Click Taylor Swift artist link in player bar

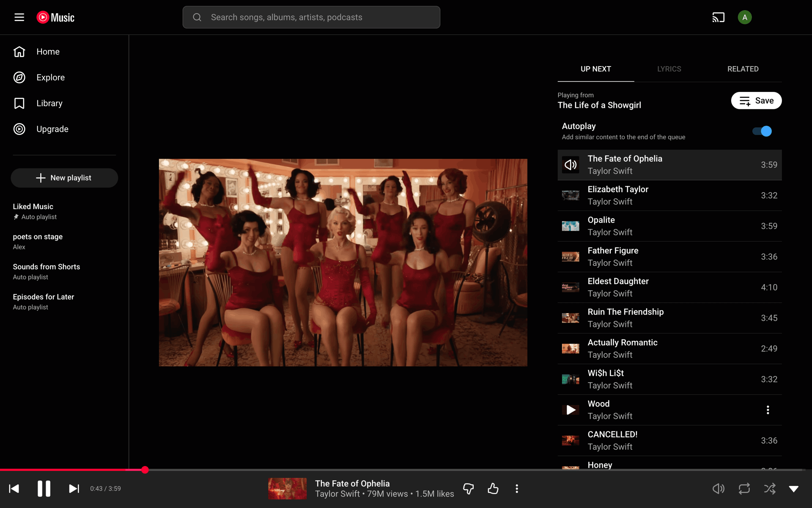coord(337,494)
